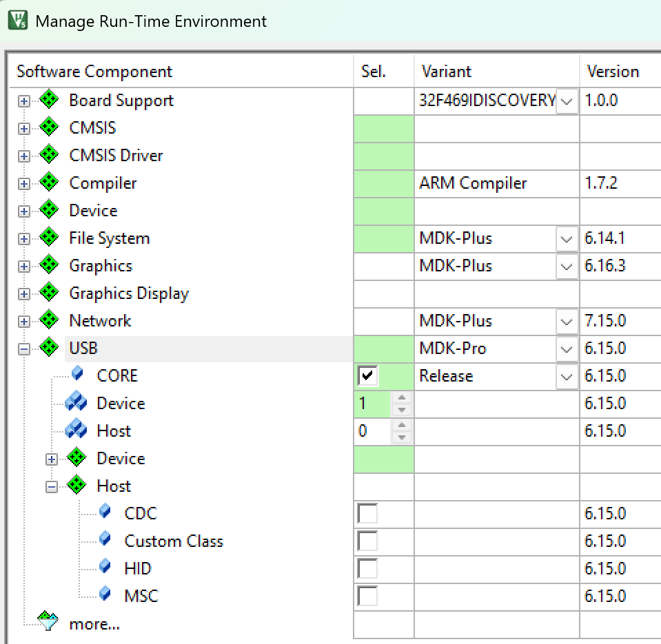Select the Graphics Display row label

click(x=129, y=293)
